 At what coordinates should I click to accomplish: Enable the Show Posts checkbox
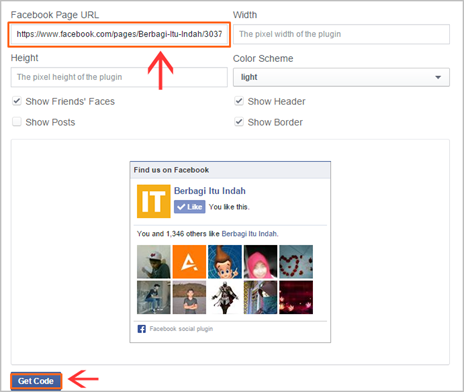click(17, 122)
